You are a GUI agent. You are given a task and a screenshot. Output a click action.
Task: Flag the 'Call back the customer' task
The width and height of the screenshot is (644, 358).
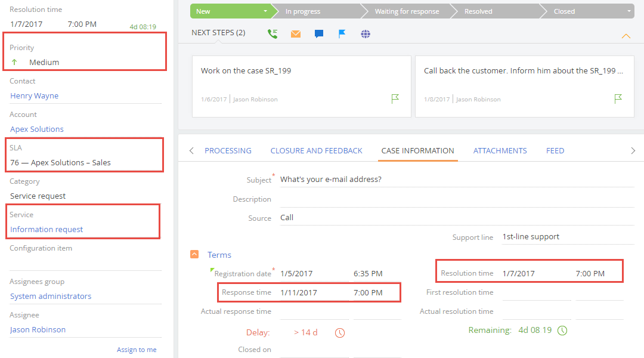click(x=618, y=99)
